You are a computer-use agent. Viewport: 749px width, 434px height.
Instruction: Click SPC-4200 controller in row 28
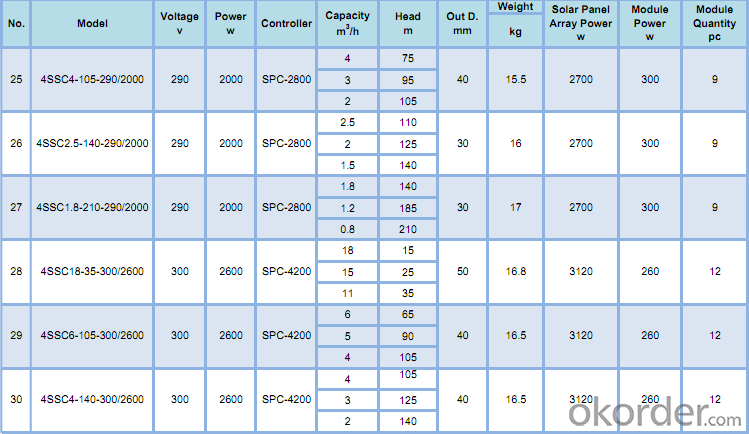(x=286, y=271)
